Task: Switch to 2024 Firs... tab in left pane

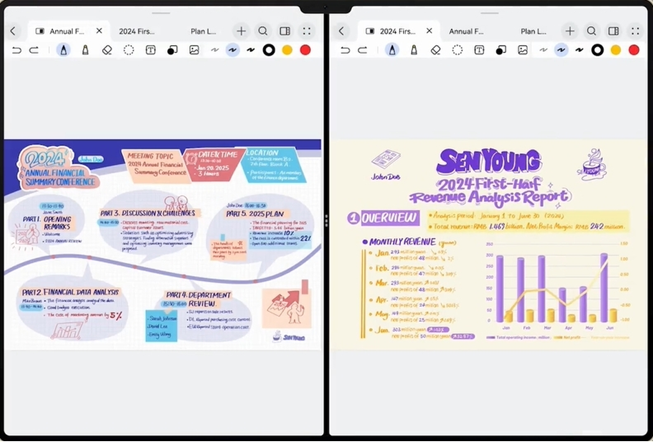Action: click(137, 31)
